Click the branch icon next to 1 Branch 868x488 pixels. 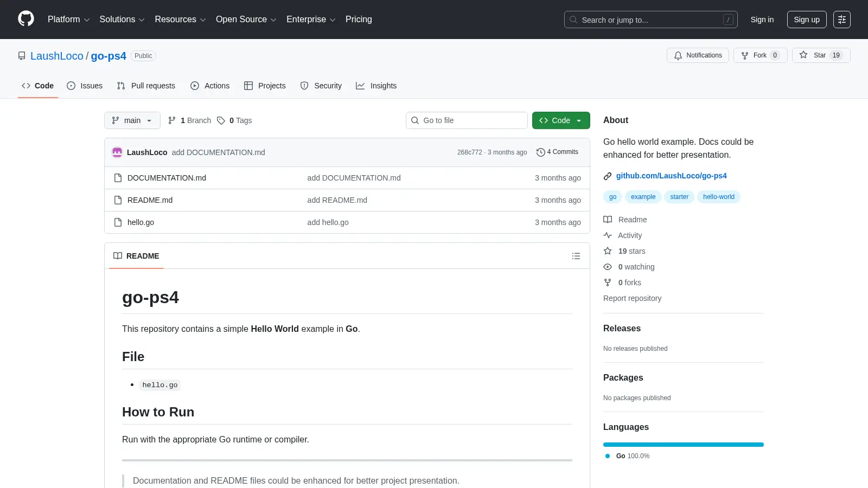click(172, 120)
